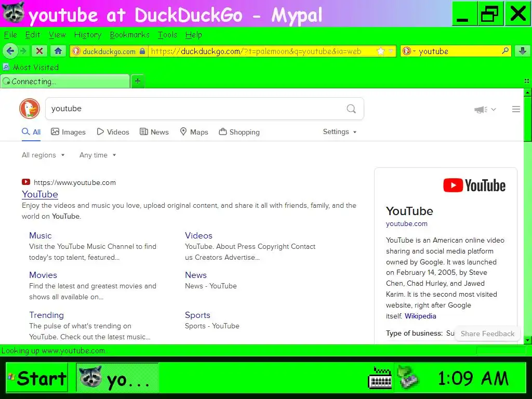Switch to the Shopping results tab

(239, 132)
